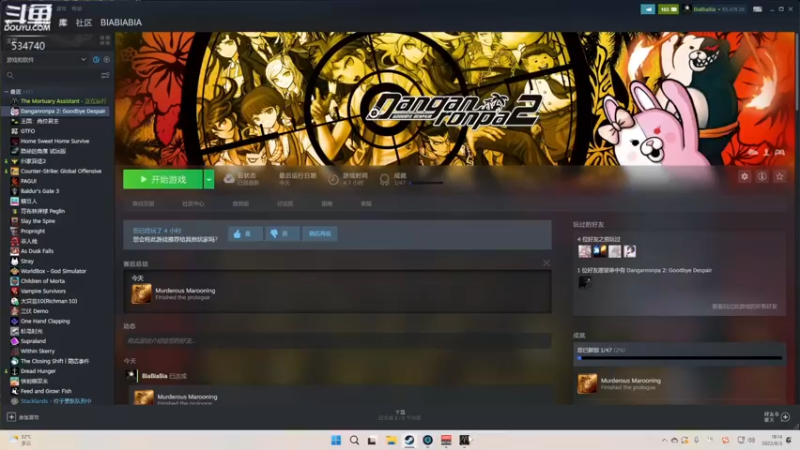Open the game settings gear icon
The image size is (800, 450).
click(x=744, y=177)
